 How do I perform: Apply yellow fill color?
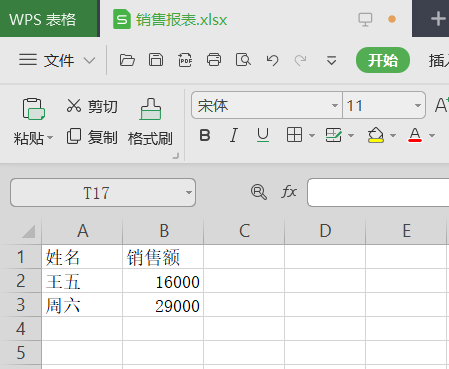coord(376,135)
